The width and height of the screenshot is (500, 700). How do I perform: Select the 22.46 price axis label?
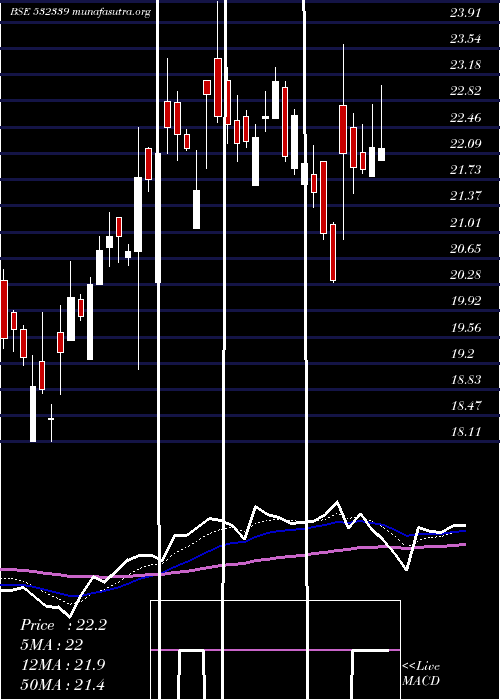pyautogui.click(x=465, y=118)
